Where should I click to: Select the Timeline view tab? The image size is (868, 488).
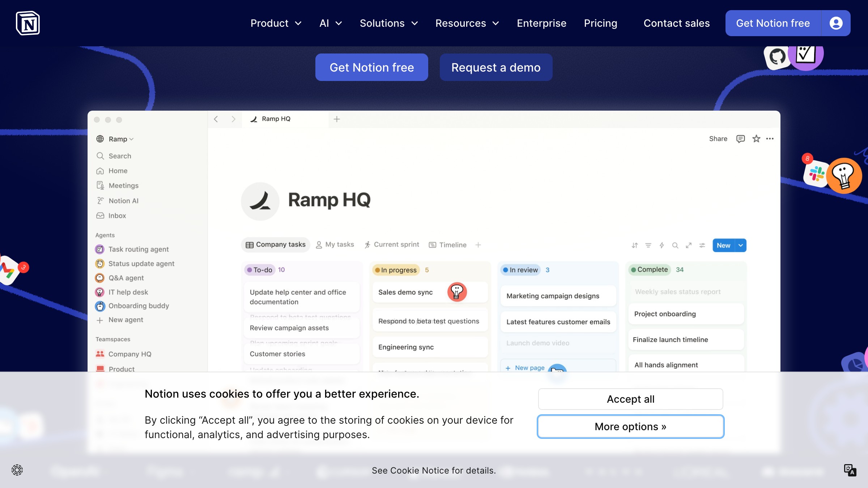(x=448, y=245)
